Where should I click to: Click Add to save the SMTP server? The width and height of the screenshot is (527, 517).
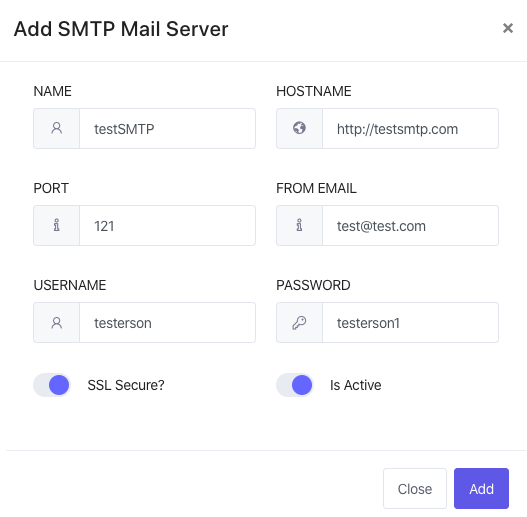click(481, 488)
